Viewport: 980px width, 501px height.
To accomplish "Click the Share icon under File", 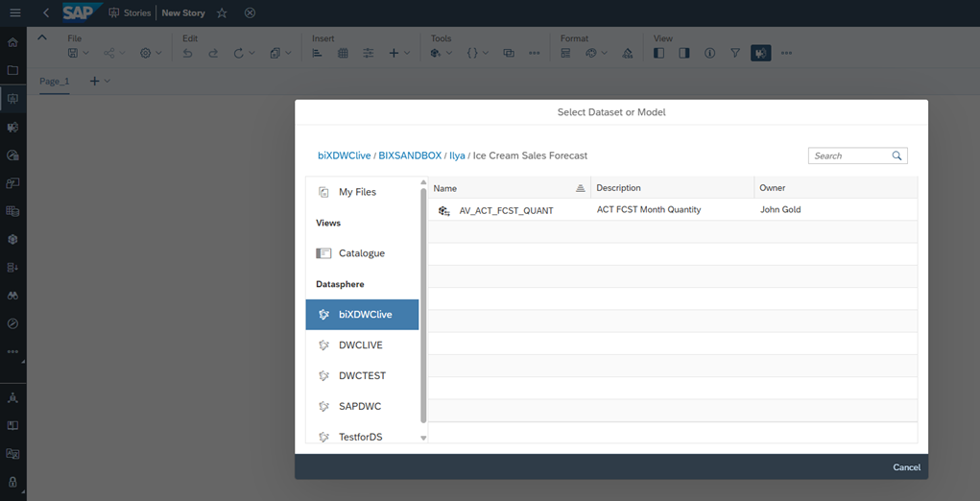I will point(109,53).
